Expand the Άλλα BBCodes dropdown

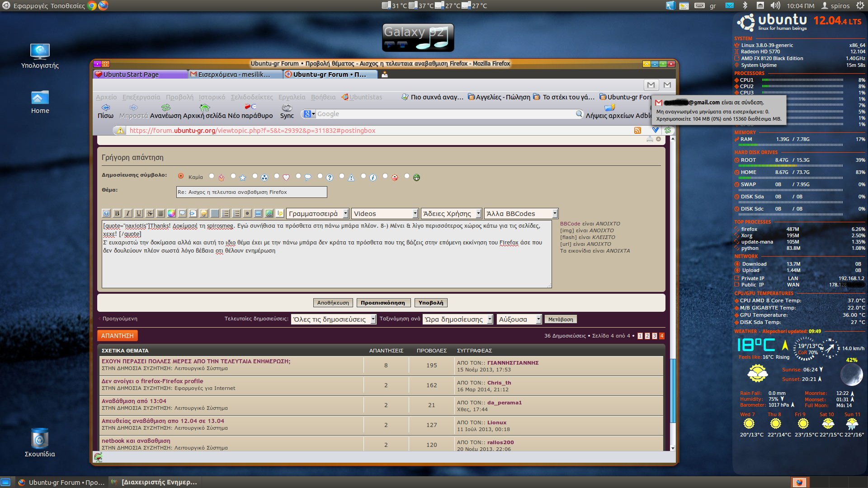521,213
